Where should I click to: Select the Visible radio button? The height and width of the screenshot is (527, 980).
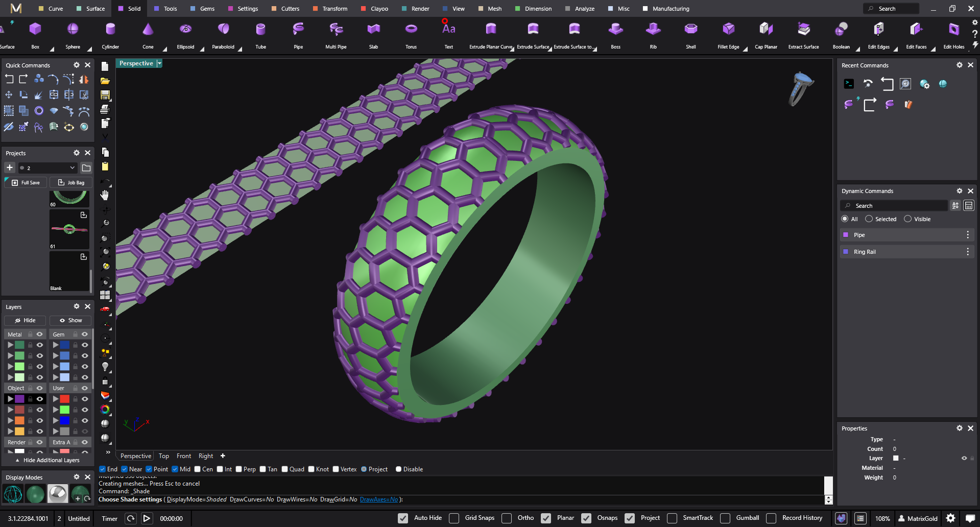[x=907, y=219]
